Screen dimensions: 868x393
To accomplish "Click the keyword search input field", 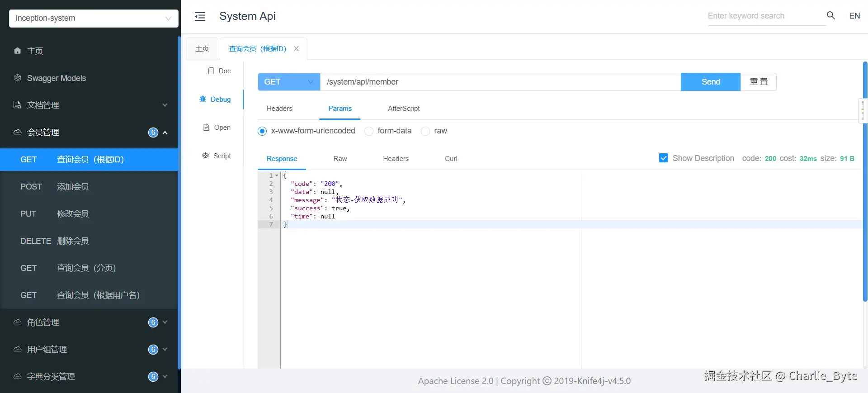I will coord(764,16).
